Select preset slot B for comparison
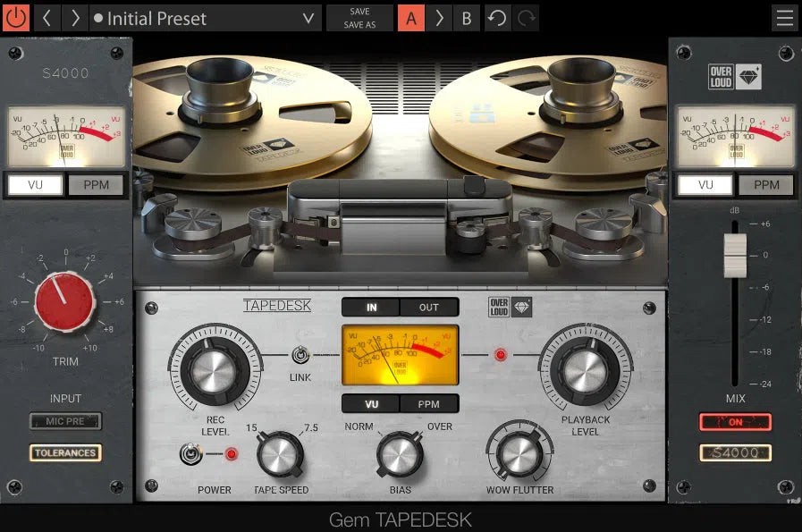802x532 pixels. pos(466,17)
